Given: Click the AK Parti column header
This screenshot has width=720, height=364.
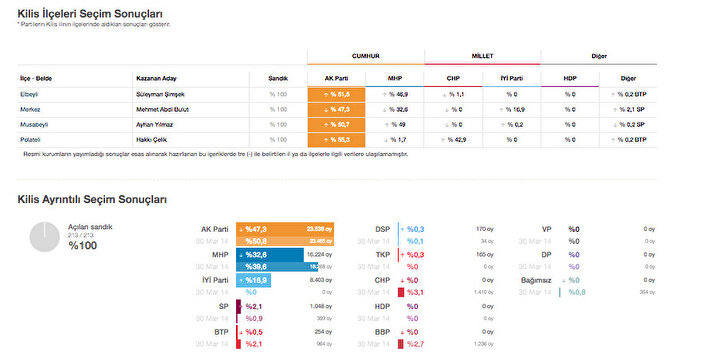Looking at the screenshot, I should tap(336, 78).
